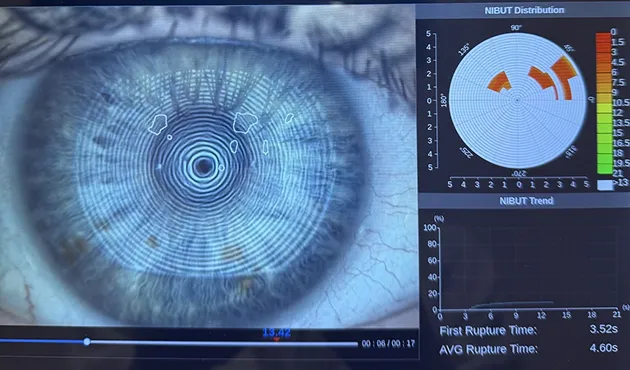Select the tiny circular outline beside pupil center

[221, 168]
